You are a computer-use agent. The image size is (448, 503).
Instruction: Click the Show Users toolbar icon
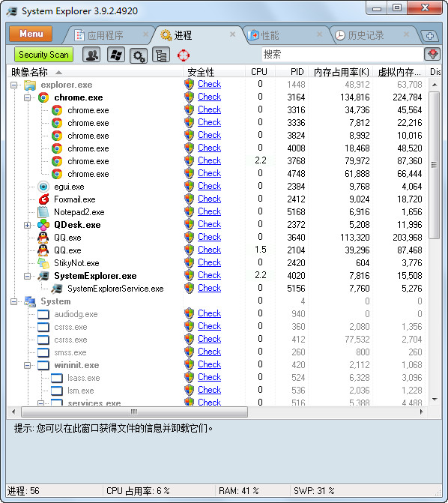[x=91, y=55]
